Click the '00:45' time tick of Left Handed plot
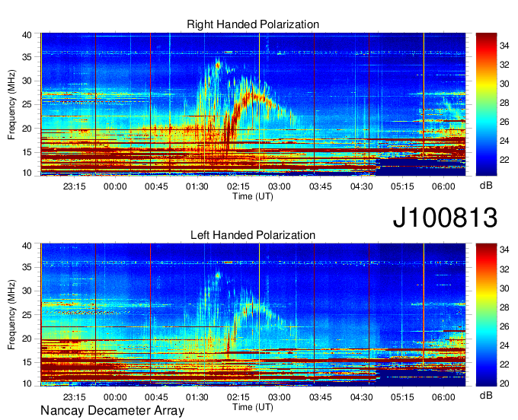 [156, 397]
